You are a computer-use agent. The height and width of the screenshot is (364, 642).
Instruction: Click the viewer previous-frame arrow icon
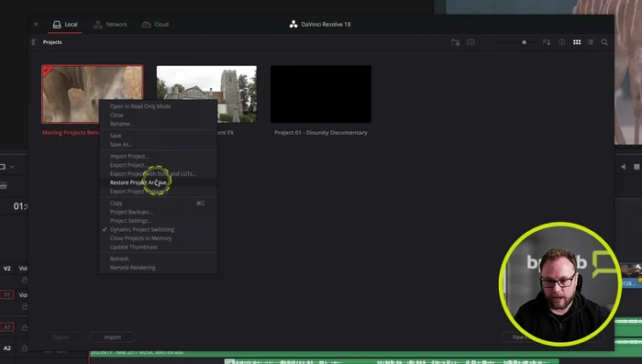point(623,167)
